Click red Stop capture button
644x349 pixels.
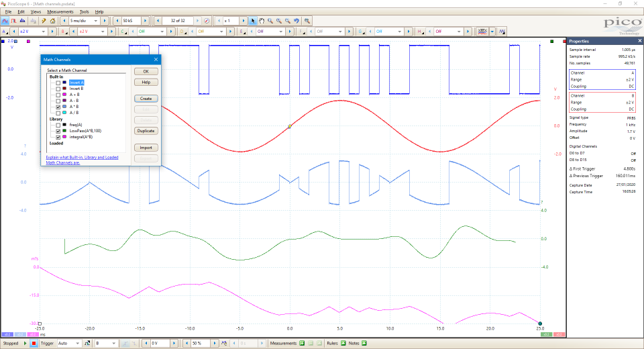pyautogui.click(x=34, y=343)
